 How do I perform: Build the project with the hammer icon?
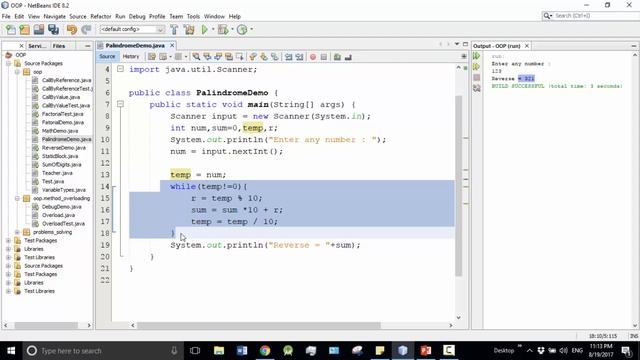coord(174,29)
